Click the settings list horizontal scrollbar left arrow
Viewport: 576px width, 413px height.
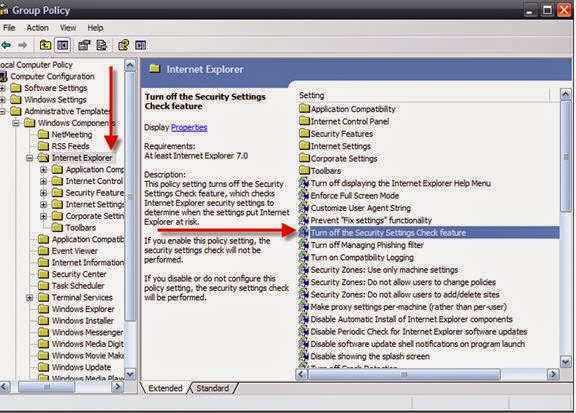click(302, 374)
